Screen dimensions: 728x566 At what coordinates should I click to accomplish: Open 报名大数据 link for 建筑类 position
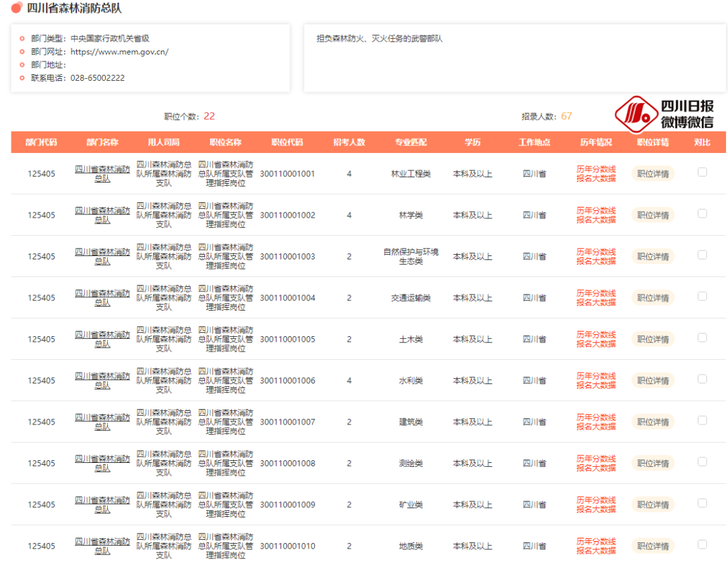coord(596,427)
